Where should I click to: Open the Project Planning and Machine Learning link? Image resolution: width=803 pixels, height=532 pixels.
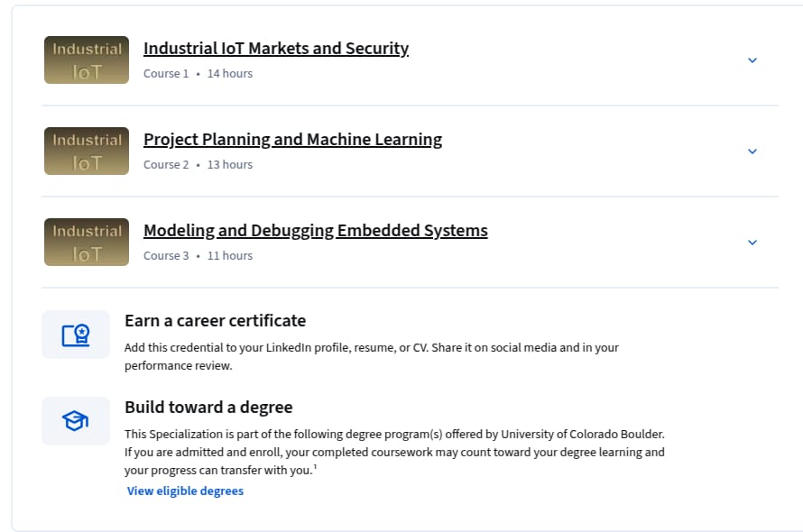tap(293, 139)
